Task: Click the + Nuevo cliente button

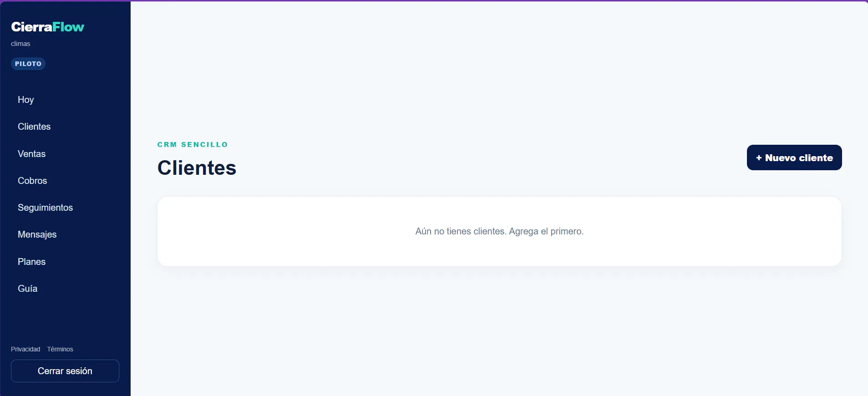Action: point(794,157)
